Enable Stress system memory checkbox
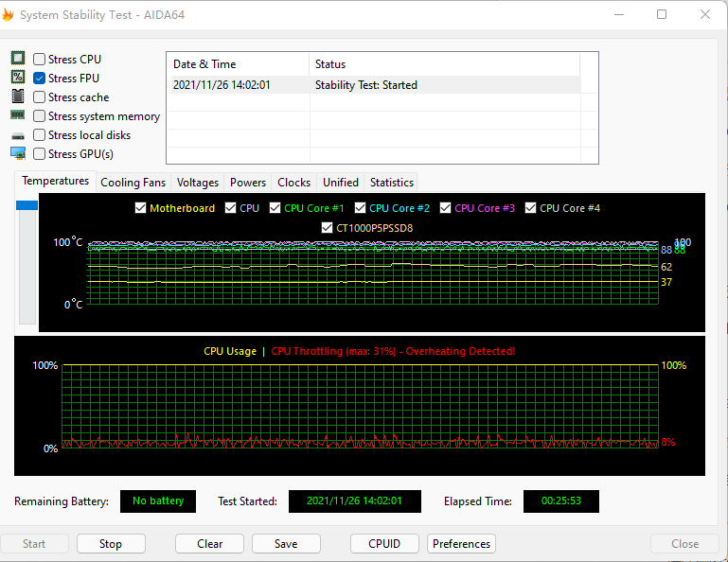728x562 pixels. [x=40, y=116]
